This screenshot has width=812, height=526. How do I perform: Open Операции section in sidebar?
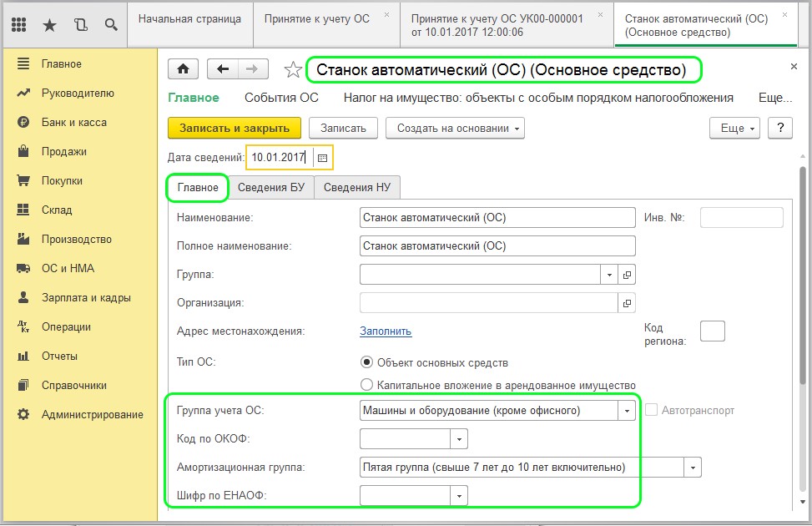pyautogui.click(x=66, y=327)
